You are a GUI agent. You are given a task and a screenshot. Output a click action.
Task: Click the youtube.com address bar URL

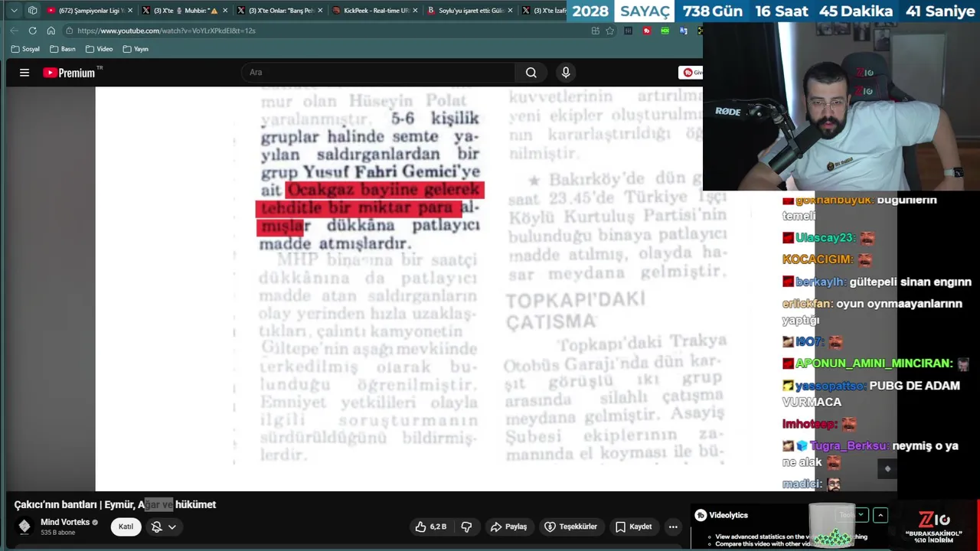coord(166,31)
